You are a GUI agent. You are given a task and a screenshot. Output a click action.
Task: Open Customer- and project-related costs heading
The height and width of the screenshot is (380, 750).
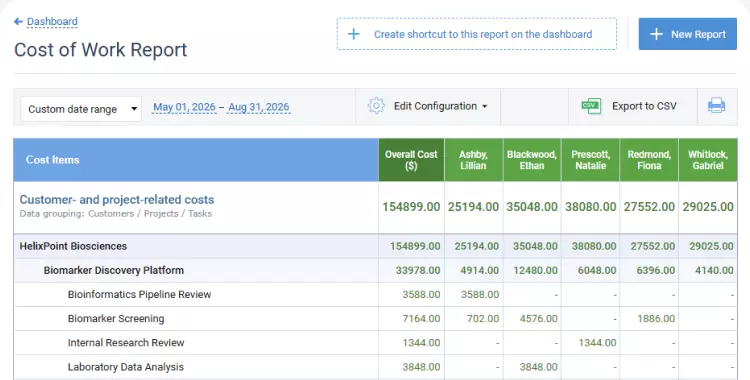117,200
